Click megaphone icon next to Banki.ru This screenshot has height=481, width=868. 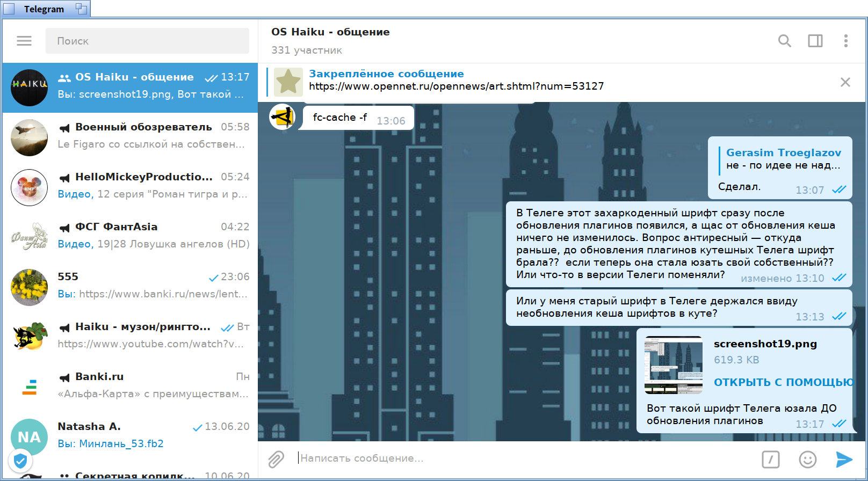(x=64, y=377)
